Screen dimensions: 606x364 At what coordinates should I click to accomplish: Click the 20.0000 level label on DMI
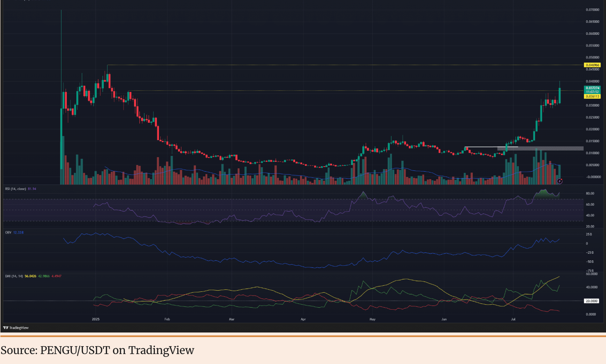[x=591, y=301]
